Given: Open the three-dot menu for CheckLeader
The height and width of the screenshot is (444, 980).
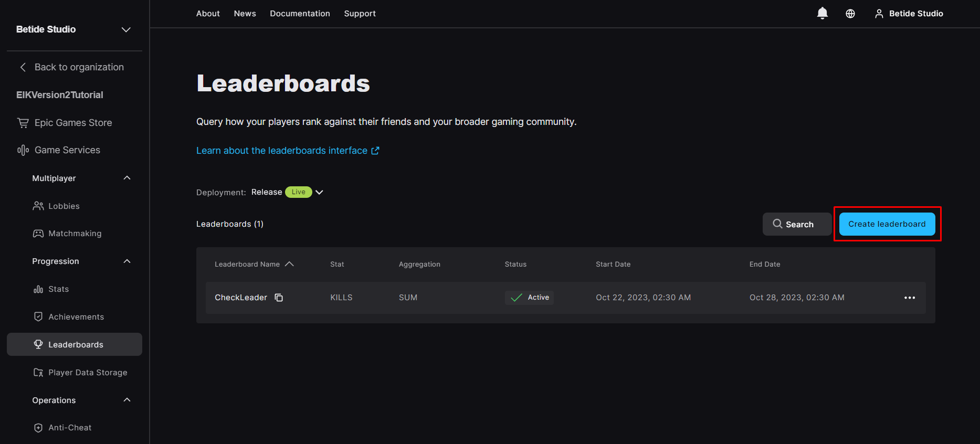Looking at the screenshot, I should tap(909, 298).
